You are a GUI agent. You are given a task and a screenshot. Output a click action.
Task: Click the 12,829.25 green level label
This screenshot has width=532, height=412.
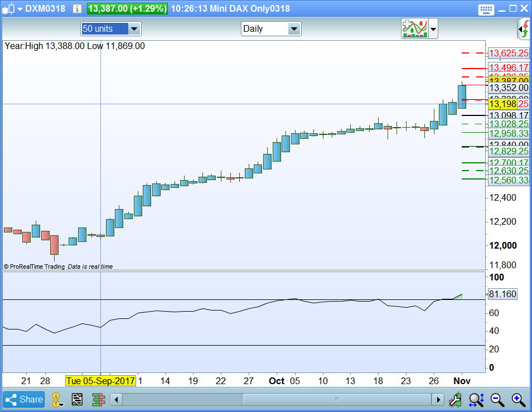pyautogui.click(x=509, y=151)
